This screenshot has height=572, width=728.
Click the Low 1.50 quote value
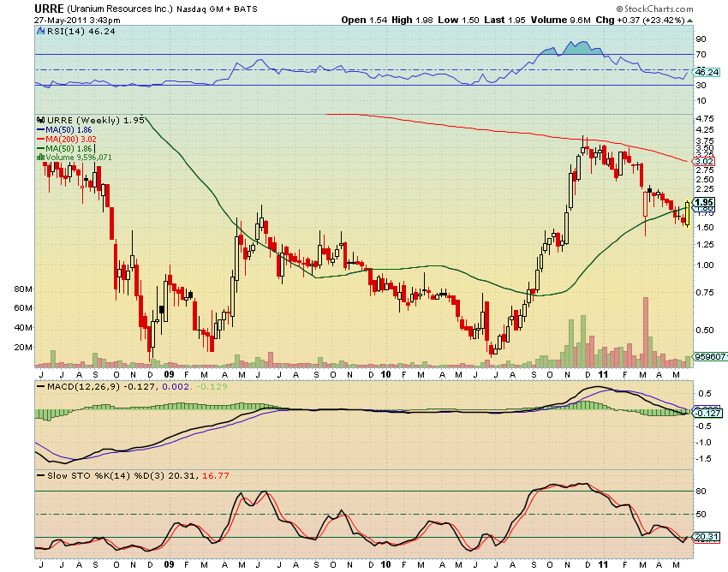458,20
